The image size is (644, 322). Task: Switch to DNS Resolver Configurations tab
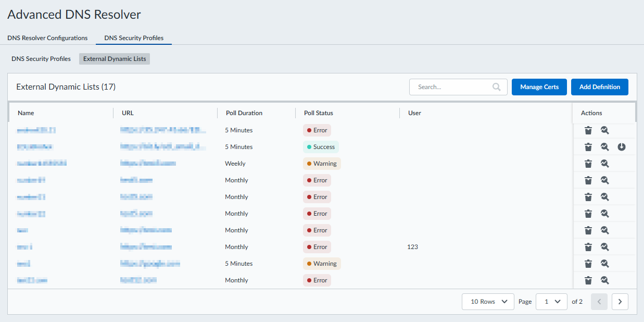click(47, 38)
